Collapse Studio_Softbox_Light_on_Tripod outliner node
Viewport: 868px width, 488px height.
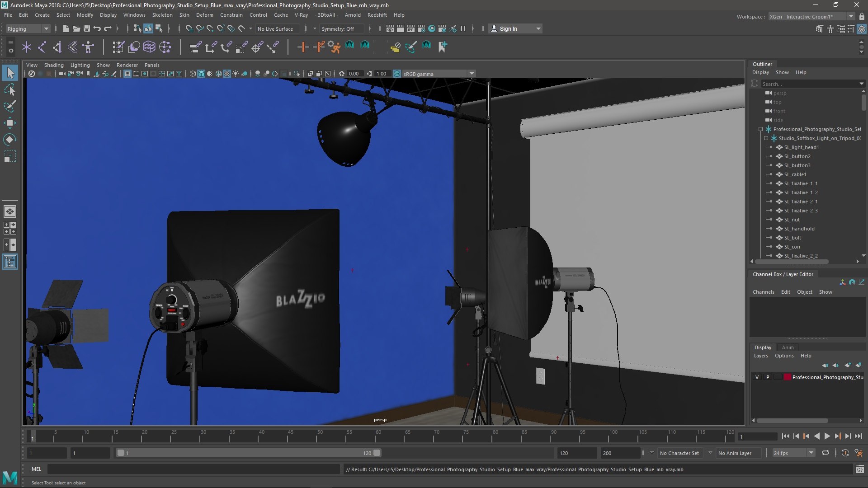(x=766, y=138)
